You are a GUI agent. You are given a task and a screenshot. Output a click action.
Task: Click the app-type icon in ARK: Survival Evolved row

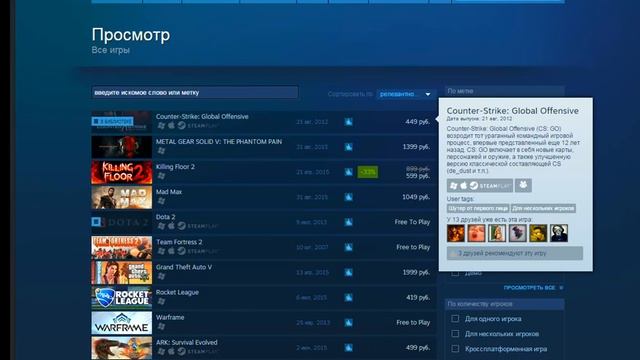(x=348, y=348)
